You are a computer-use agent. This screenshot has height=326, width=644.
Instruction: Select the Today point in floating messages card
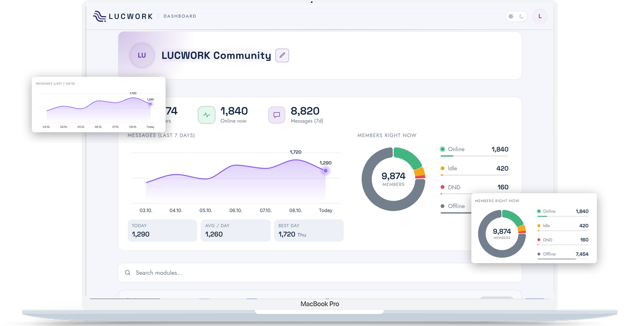click(150, 104)
